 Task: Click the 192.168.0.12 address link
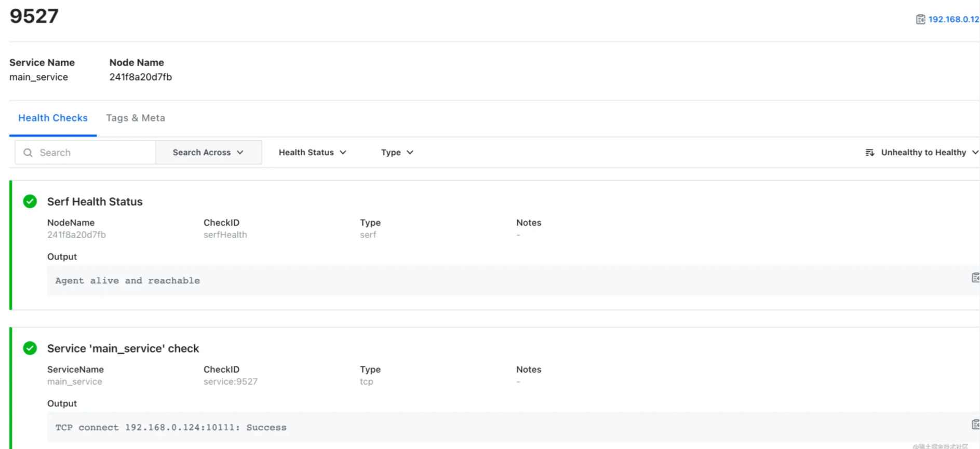pos(953,20)
